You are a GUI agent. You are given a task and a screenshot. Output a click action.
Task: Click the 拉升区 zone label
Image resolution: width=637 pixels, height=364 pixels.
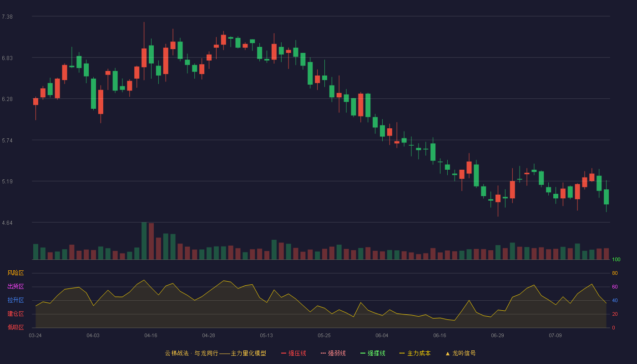[x=16, y=300]
